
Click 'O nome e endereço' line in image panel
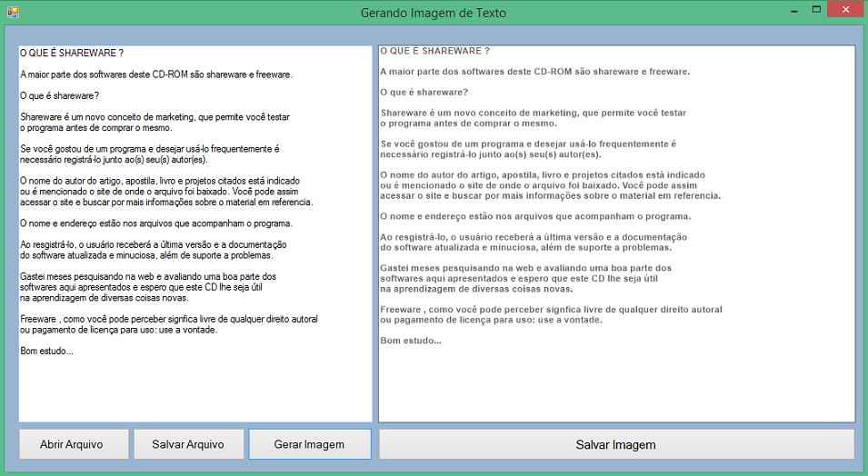(x=535, y=216)
